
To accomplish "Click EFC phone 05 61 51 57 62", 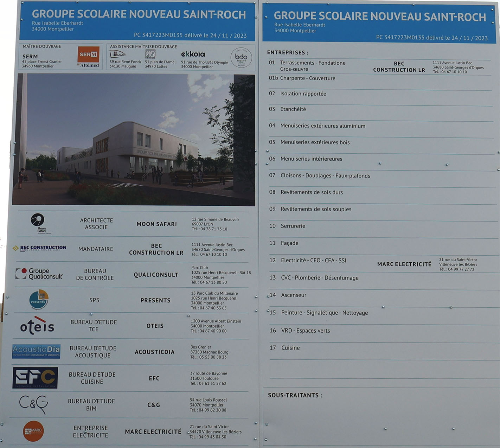I will point(208,383).
